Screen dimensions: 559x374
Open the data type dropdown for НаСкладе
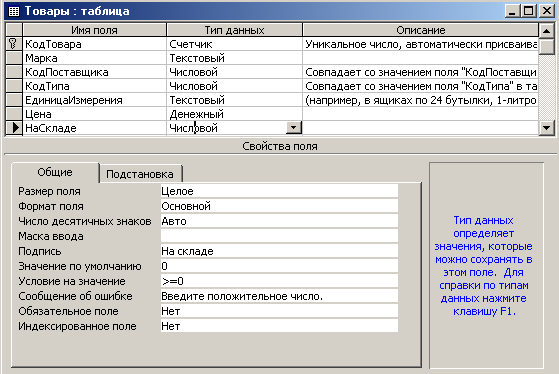[294, 128]
